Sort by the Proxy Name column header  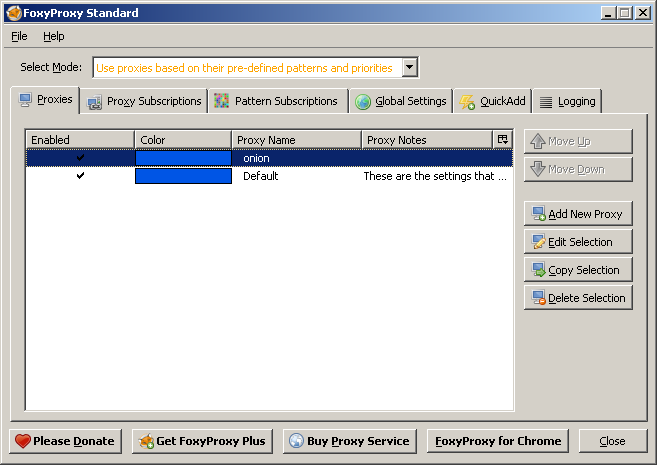(297, 140)
